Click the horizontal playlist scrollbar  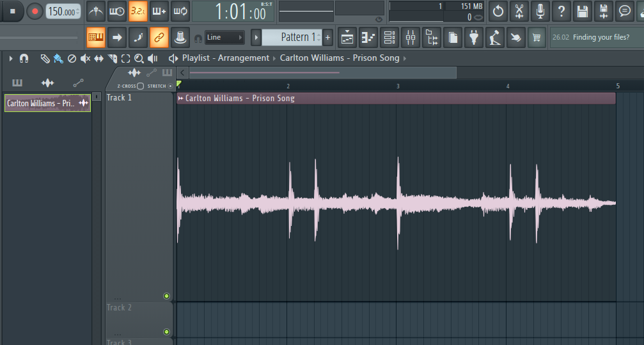point(322,73)
